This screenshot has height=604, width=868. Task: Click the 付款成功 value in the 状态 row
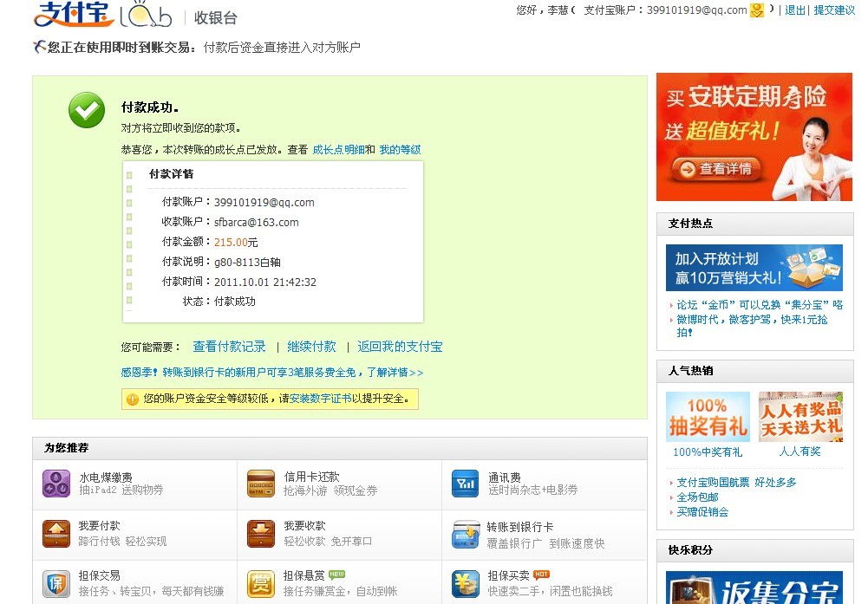tap(235, 302)
